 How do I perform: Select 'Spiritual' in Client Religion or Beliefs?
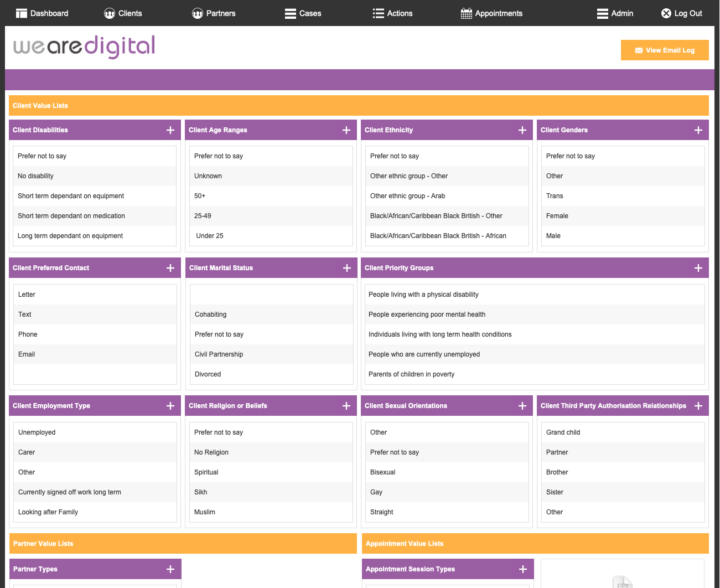pos(271,472)
